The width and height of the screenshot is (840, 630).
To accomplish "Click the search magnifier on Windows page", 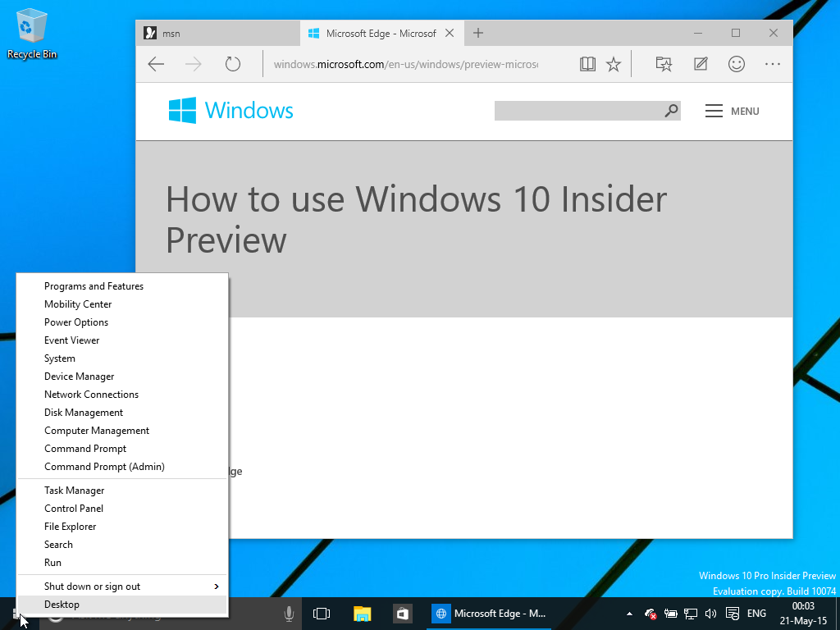I will click(671, 111).
